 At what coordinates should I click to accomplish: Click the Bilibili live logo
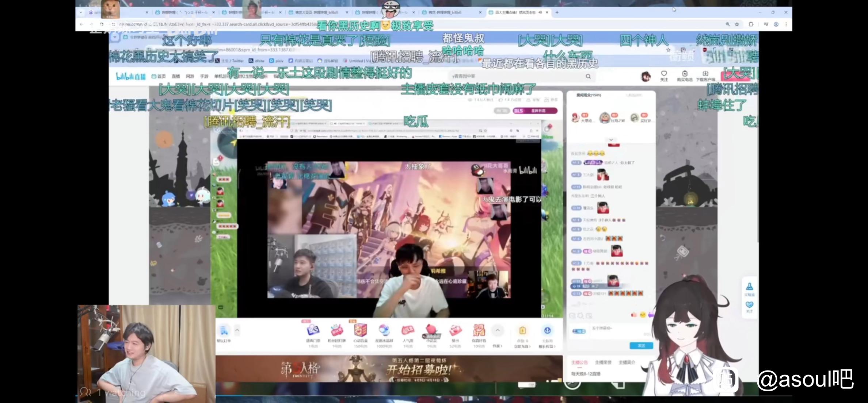[130, 76]
